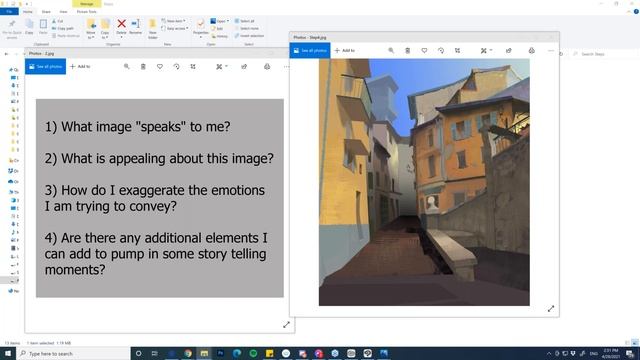Switch to the View ribbon tab

(x=63, y=11)
